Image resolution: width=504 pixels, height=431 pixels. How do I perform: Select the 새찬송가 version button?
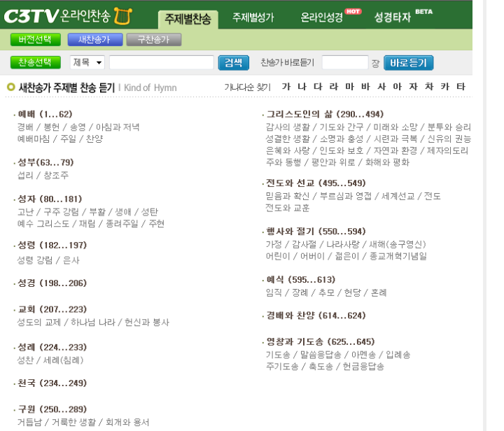[x=94, y=39]
